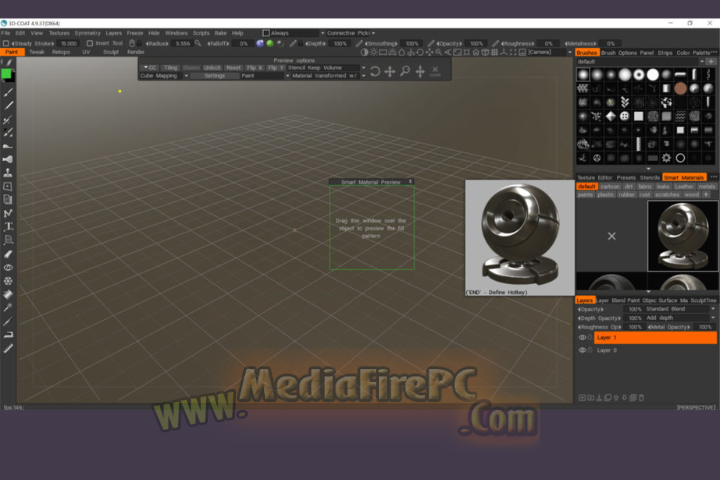
Task: Add new smart material folder with plus
Action: click(x=706, y=195)
